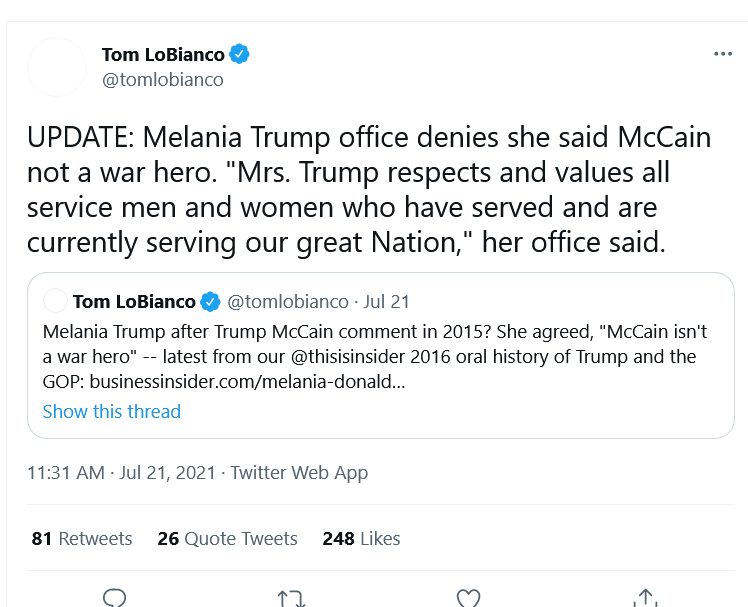View the 248 Likes list
Screen dimensions: 748x607
pos(361,538)
